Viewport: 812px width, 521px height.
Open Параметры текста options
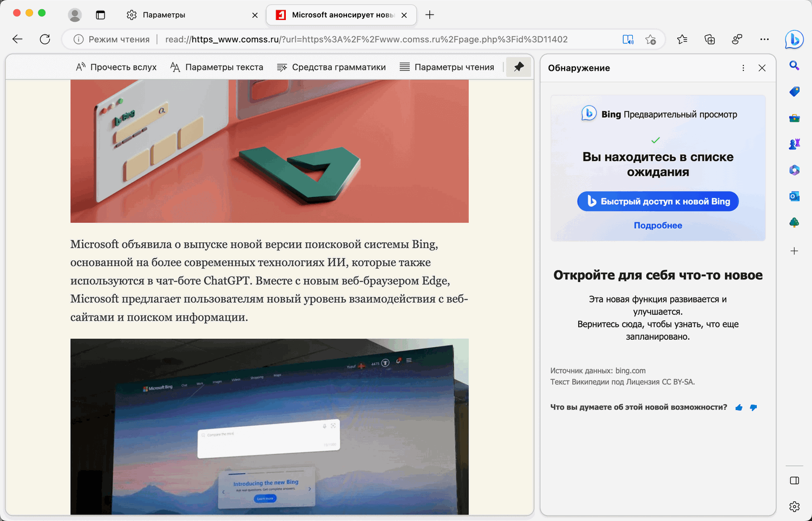tap(217, 67)
